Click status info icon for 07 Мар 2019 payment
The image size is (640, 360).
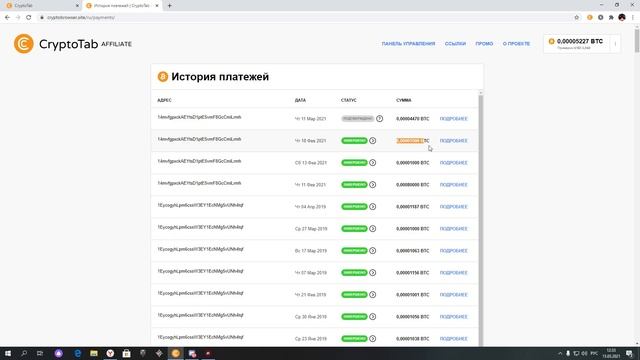(373, 273)
